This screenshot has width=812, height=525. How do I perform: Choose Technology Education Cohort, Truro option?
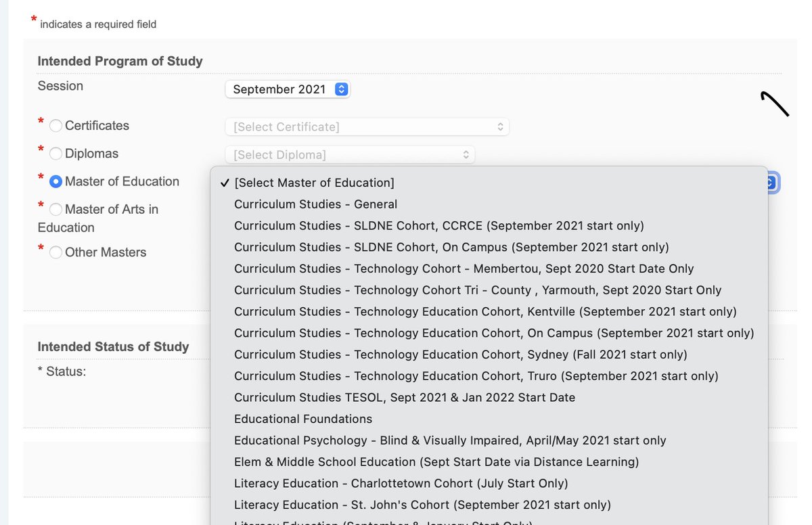point(489,376)
